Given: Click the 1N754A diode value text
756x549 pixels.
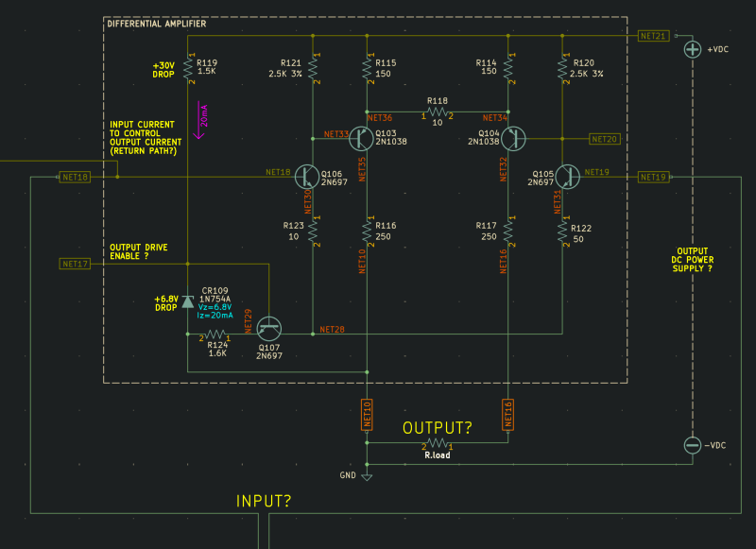Looking at the screenshot, I should [215, 299].
